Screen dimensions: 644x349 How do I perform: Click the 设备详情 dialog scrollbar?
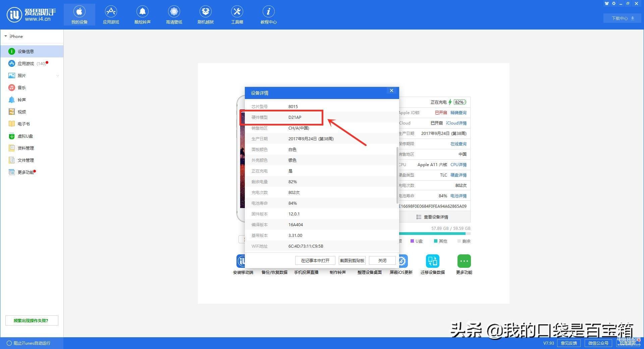pyautogui.click(x=397, y=175)
